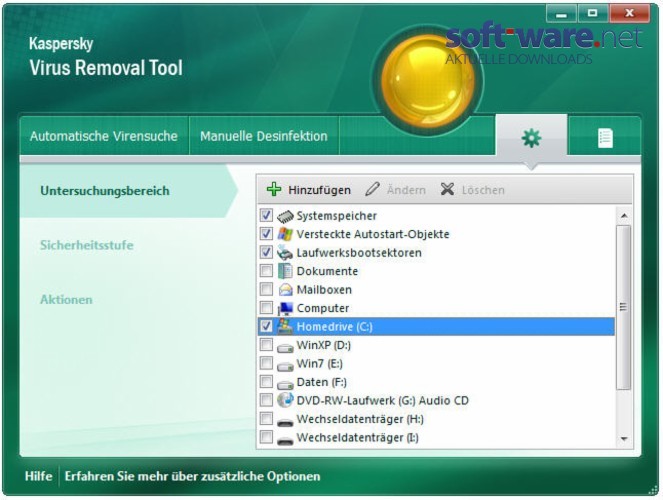The width and height of the screenshot is (663, 500).
Task: Switch to Automatische Virensuche tab
Action: (x=104, y=136)
